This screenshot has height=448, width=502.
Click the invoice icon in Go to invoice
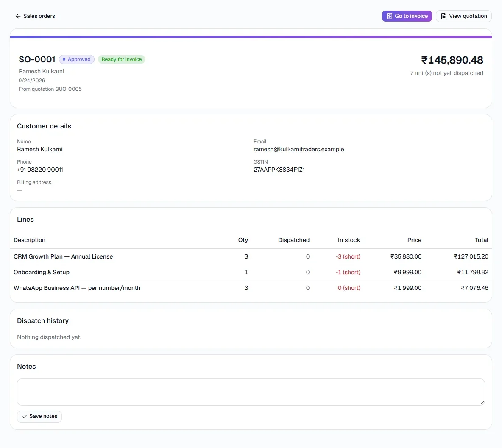[x=389, y=16]
